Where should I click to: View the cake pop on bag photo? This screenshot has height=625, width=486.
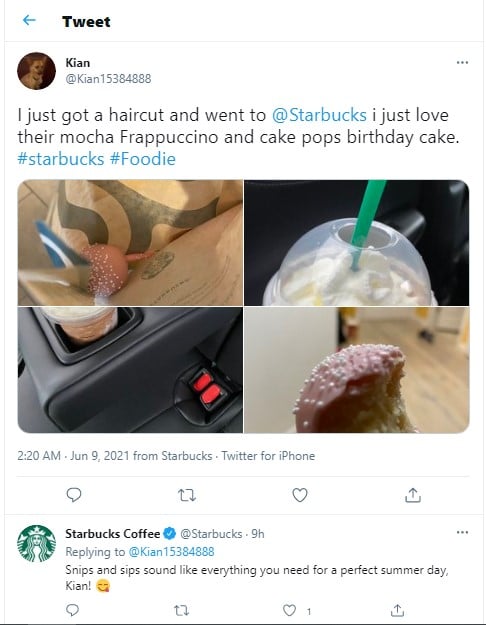click(130, 243)
